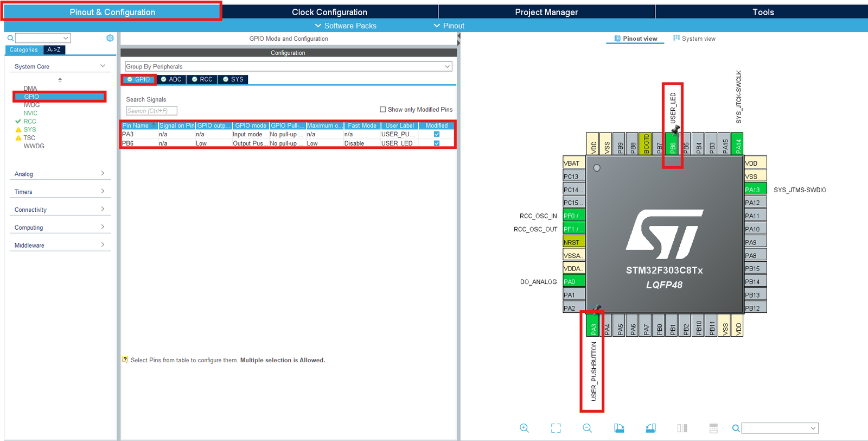Open the Tools tab
The height and width of the screenshot is (441, 868).
[x=763, y=12]
